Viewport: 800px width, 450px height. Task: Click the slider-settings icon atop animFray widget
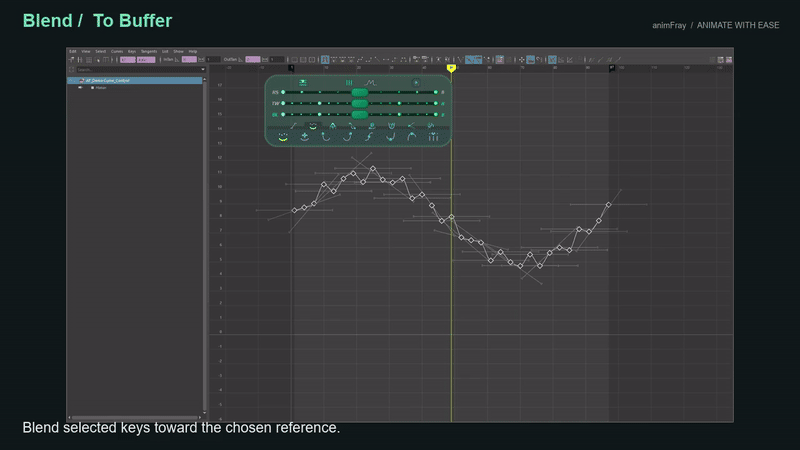pyautogui.click(x=303, y=83)
